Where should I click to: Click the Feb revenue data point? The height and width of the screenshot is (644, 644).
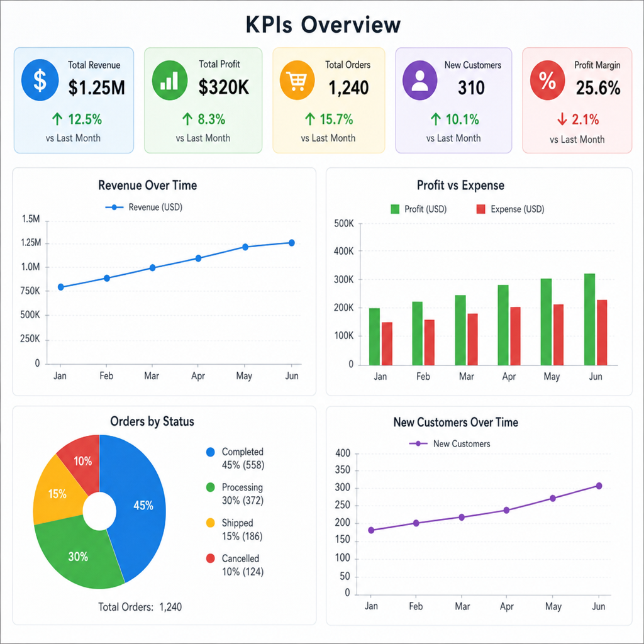pos(107,278)
